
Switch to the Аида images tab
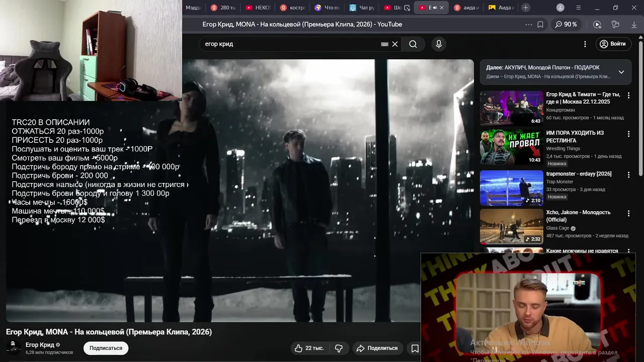[501, 8]
